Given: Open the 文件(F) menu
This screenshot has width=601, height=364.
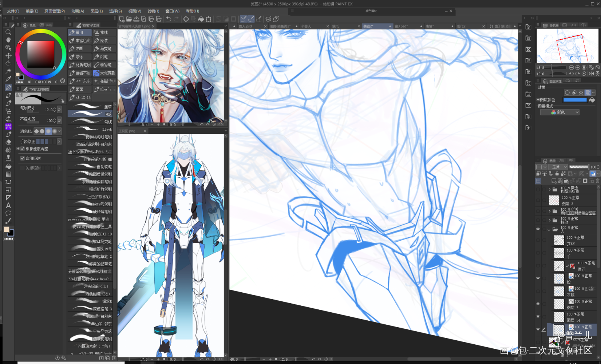Looking at the screenshot, I should (x=13, y=11).
